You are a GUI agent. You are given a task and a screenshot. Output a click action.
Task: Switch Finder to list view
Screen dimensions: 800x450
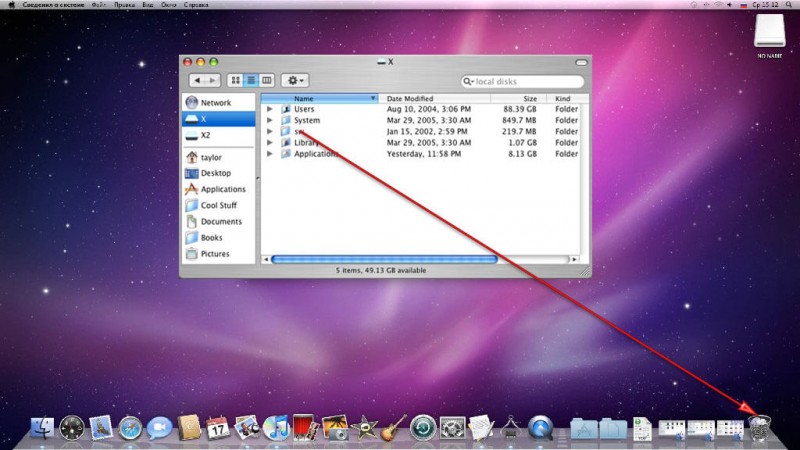(x=251, y=80)
